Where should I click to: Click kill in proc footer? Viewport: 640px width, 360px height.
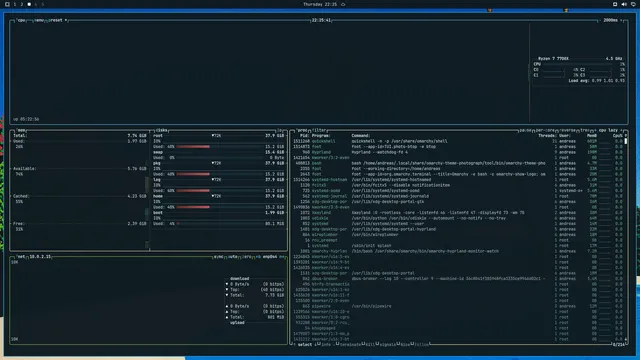(x=370, y=344)
